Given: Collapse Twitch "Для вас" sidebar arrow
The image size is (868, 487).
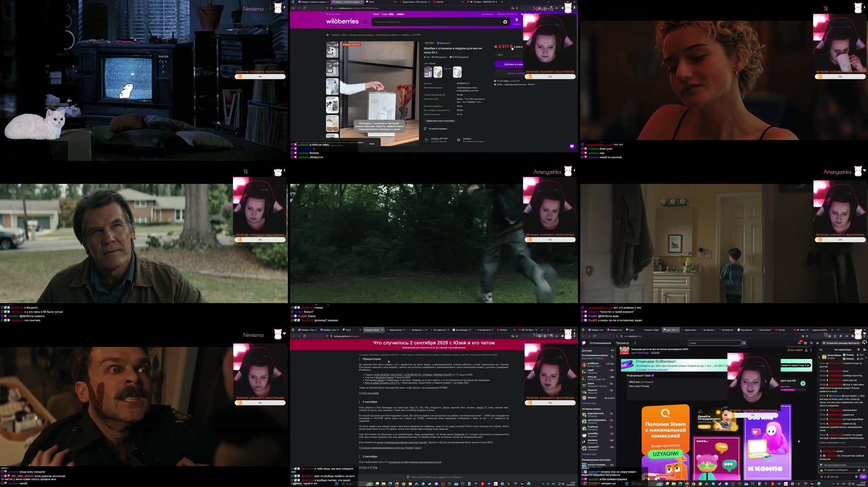Looking at the screenshot, I should (x=612, y=350).
